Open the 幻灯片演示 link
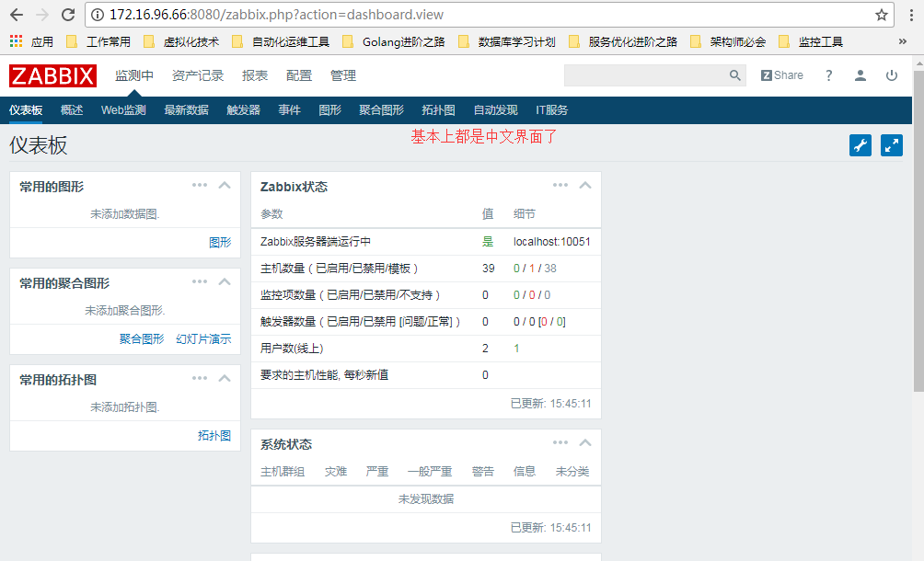 pyautogui.click(x=203, y=339)
